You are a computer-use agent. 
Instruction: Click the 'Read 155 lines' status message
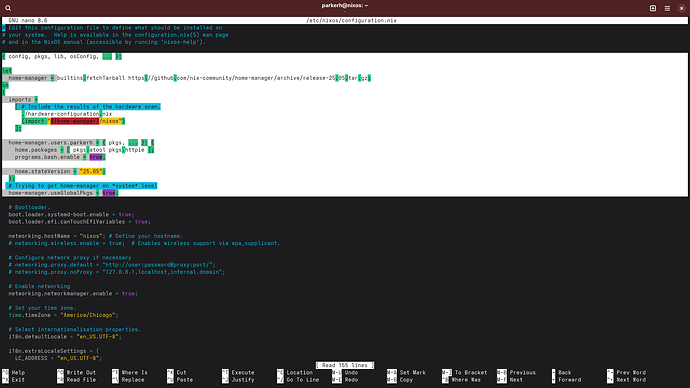(x=345, y=365)
